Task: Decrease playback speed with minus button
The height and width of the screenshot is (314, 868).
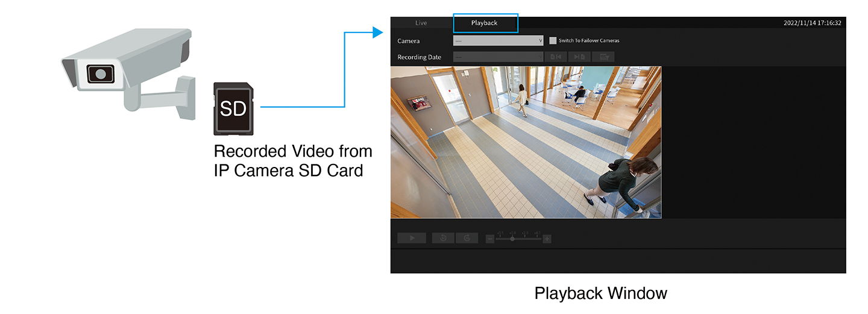Action: point(490,239)
